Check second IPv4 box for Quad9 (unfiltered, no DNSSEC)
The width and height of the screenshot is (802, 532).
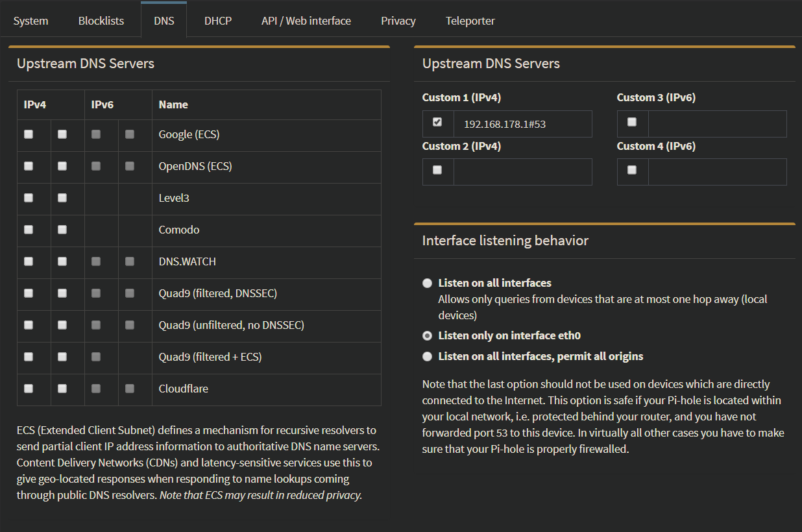point(62,325)
